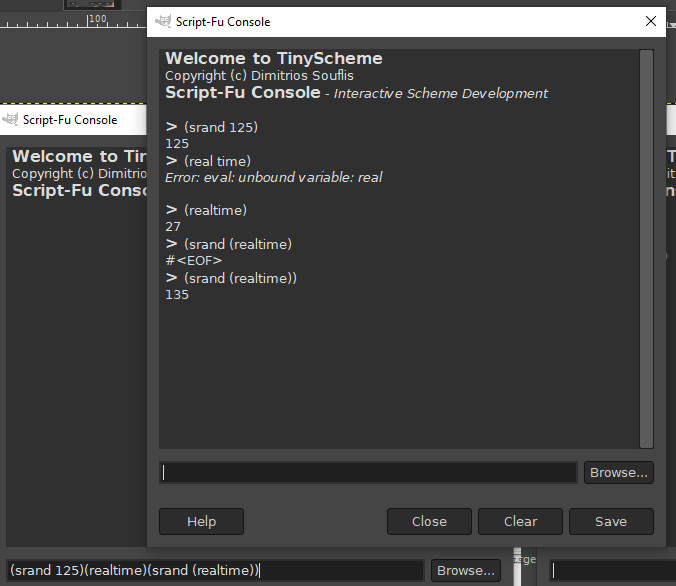The height and width of the screenshot is (586, 676).
Task: Click the ruler mark labeled 100
Action: 97,19
